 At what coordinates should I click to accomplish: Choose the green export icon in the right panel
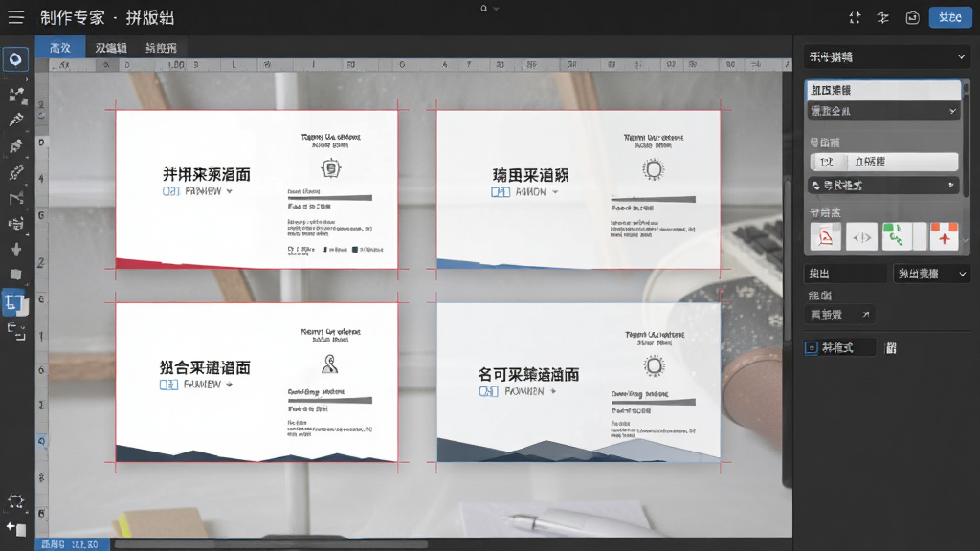[x=897, y=237]
